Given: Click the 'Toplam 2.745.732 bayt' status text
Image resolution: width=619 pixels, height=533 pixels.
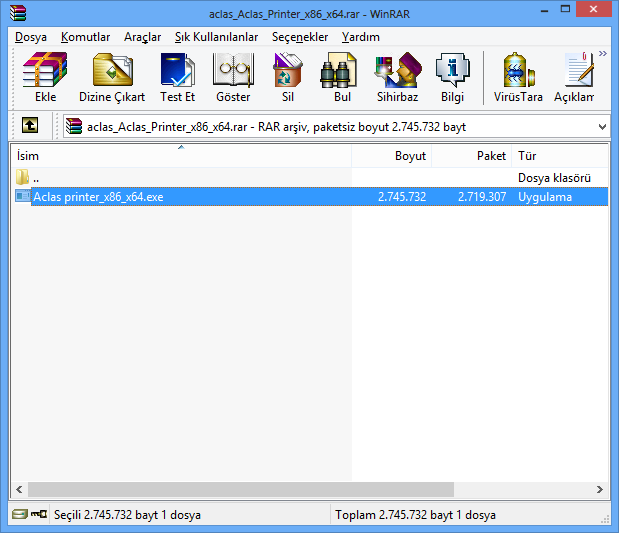Looking at the screenshot, I should pos(415,515).
